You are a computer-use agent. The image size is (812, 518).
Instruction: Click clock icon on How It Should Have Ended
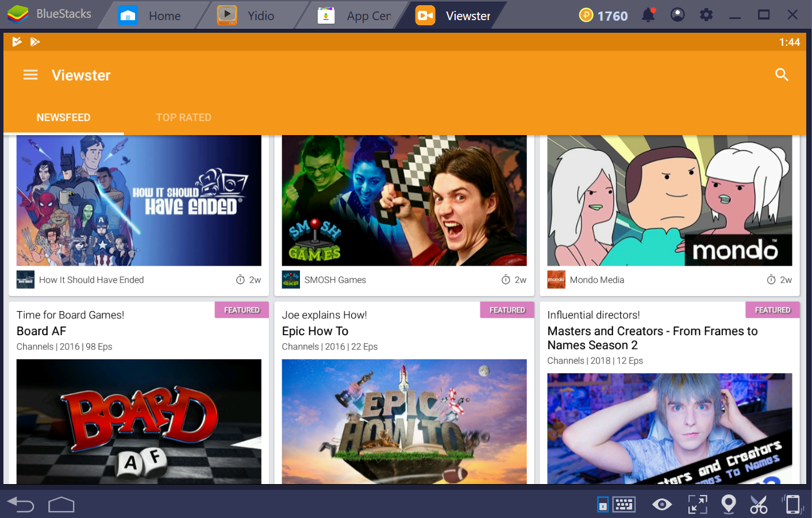(240, 280)
